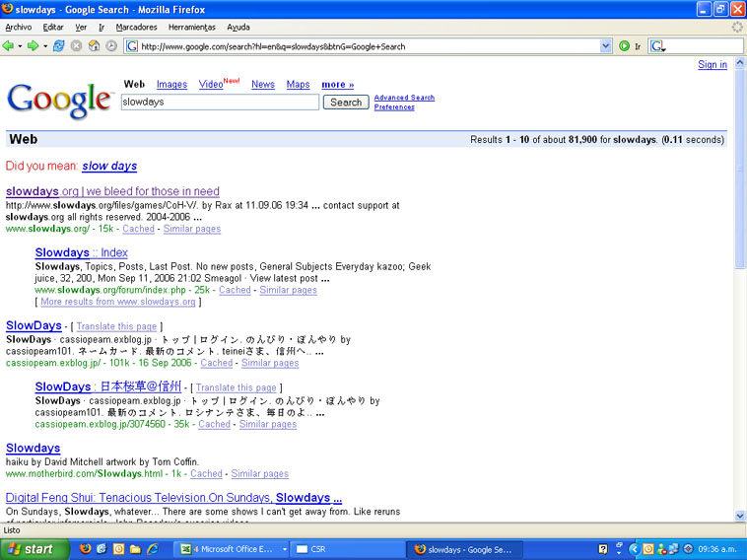The image size is (747, 560).
Task: Click the green Go icon beside address bar
Action: (624, 46)
